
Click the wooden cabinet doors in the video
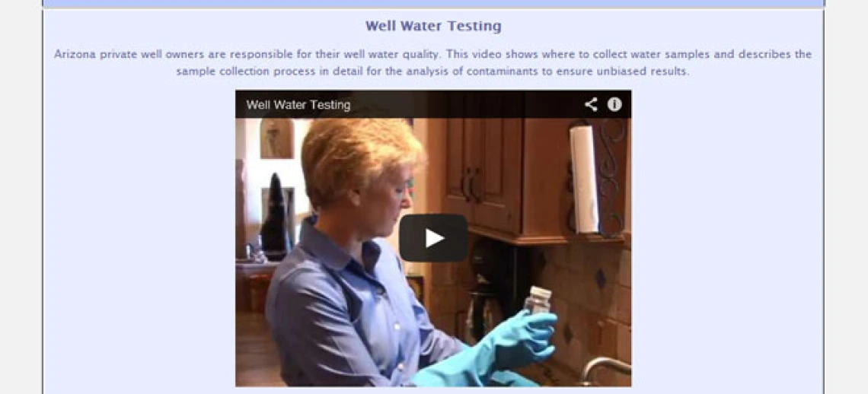pyautogui.click(x=482, y=177)
